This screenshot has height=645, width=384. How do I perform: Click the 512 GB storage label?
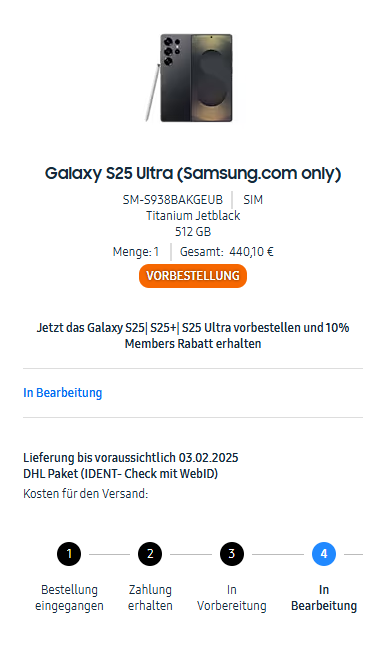coord(193,232)
